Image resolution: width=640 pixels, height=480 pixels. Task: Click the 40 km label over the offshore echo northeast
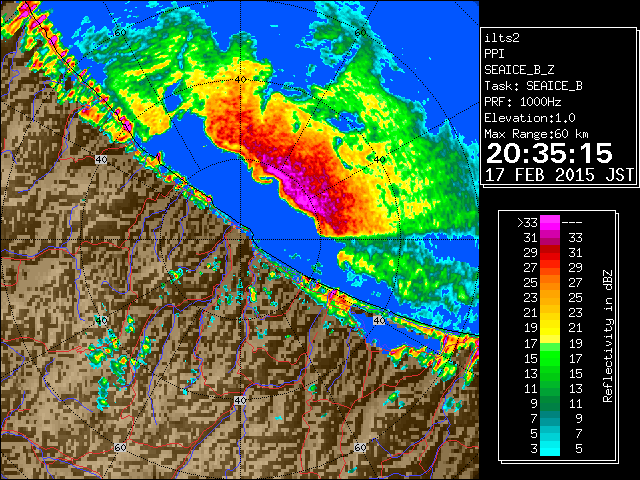point(379,160)
